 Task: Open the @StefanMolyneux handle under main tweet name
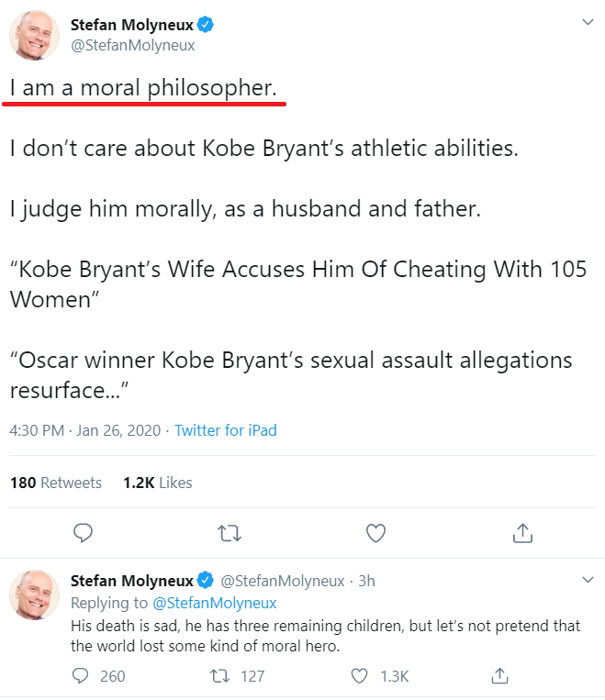point(133,45)
